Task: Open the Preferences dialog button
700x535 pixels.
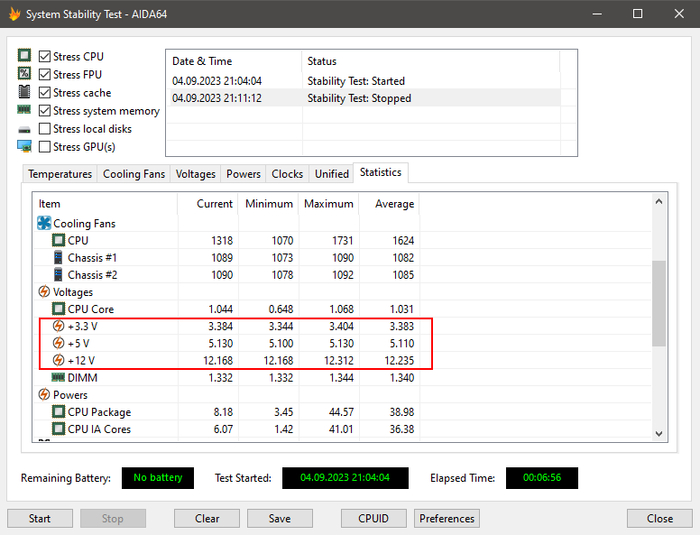Action: 447,519
